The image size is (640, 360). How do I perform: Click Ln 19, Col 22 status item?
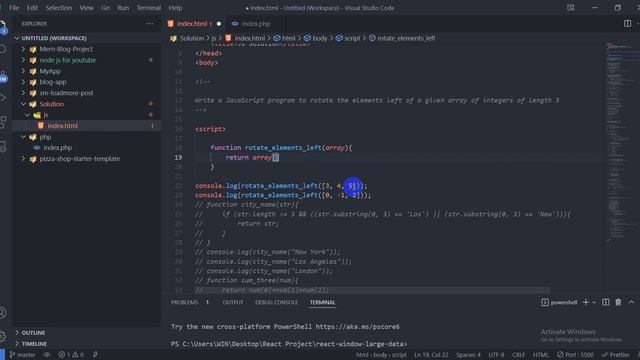[431, 355]
